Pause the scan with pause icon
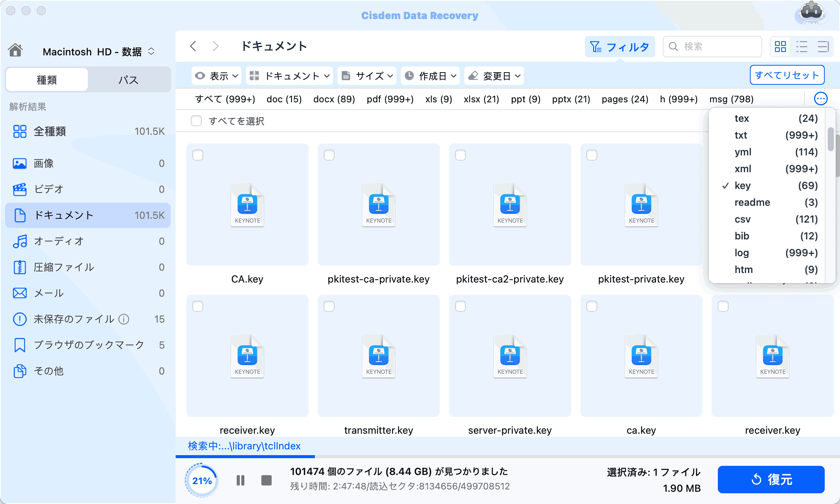Image resolution: width=840 pixels, height=504 pixels. tap(240, 480)
